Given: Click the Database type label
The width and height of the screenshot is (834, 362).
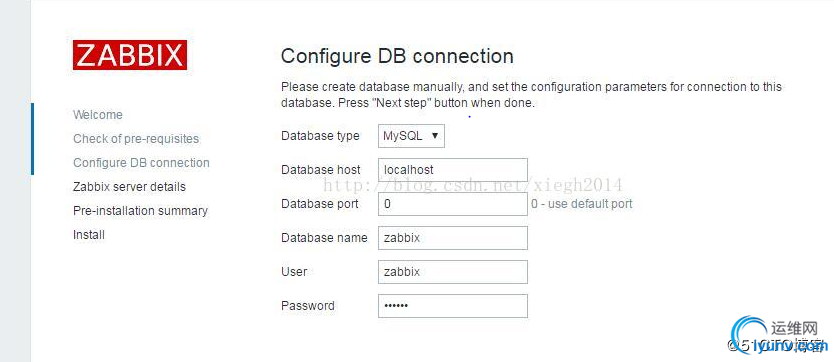Looking at the screenshot, I should (320, 136).
